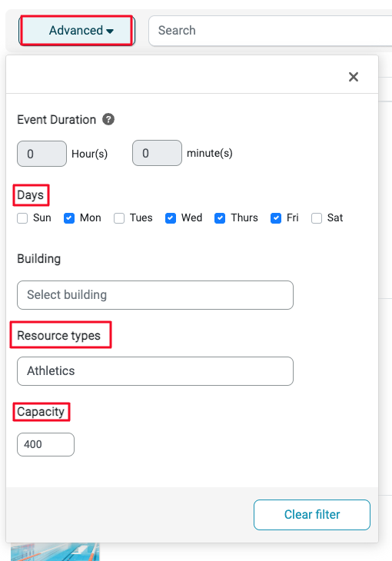Viewport: 392px width, 561px height.
Task: Open the Select building dropdown
Action: [x=155, y=295]
